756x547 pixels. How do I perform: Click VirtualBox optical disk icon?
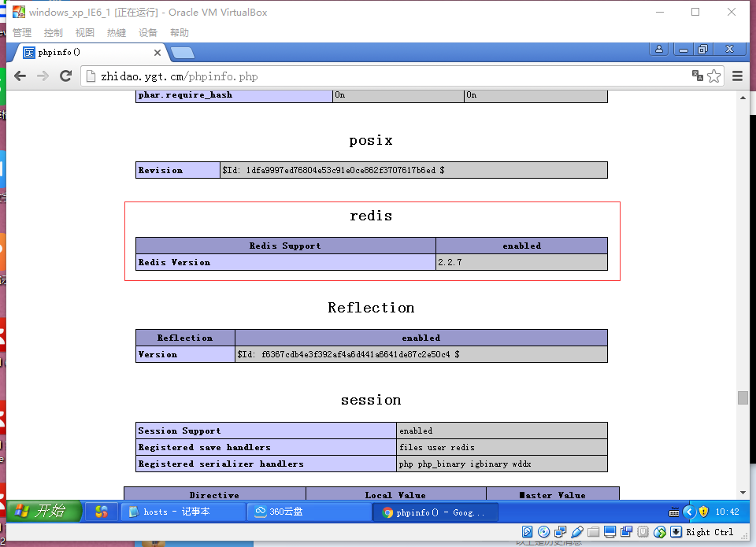click(544, 531)
